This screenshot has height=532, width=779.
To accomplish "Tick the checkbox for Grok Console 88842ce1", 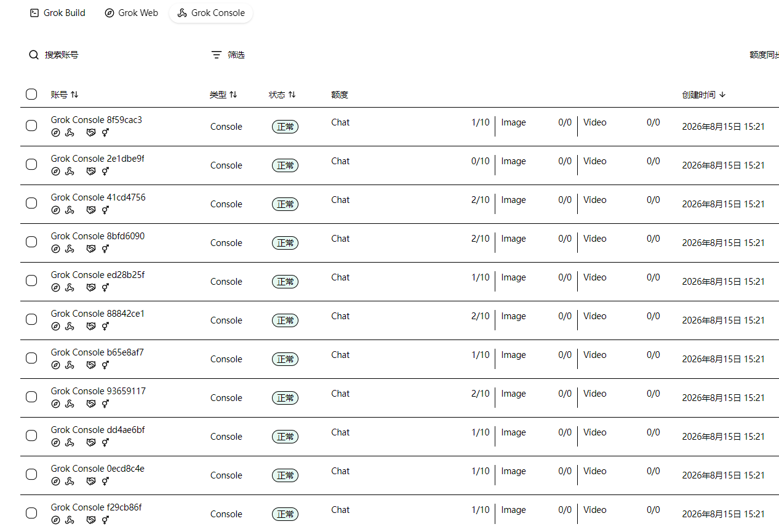I will (x=31, y=319).
